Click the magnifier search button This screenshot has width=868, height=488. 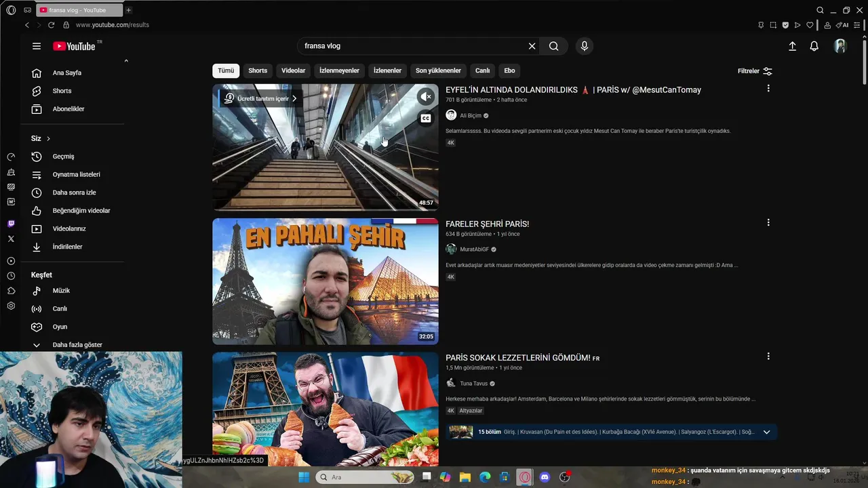[554, 46]
